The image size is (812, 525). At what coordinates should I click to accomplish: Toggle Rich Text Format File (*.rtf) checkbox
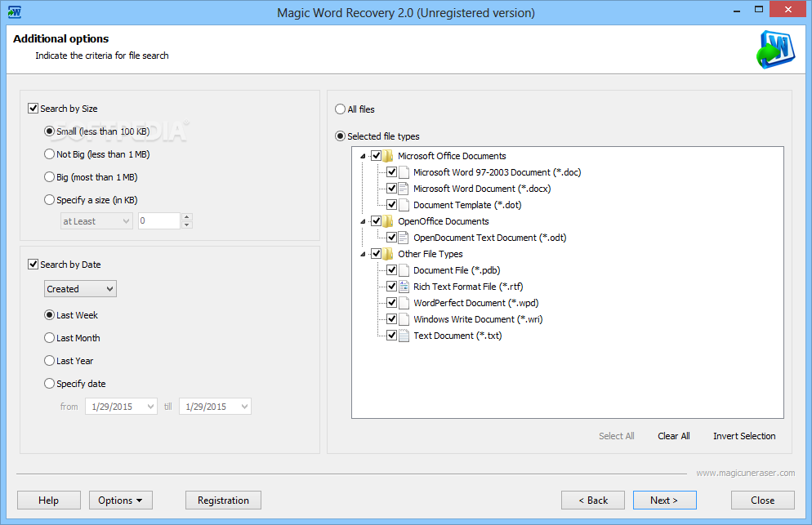(392, 287)
